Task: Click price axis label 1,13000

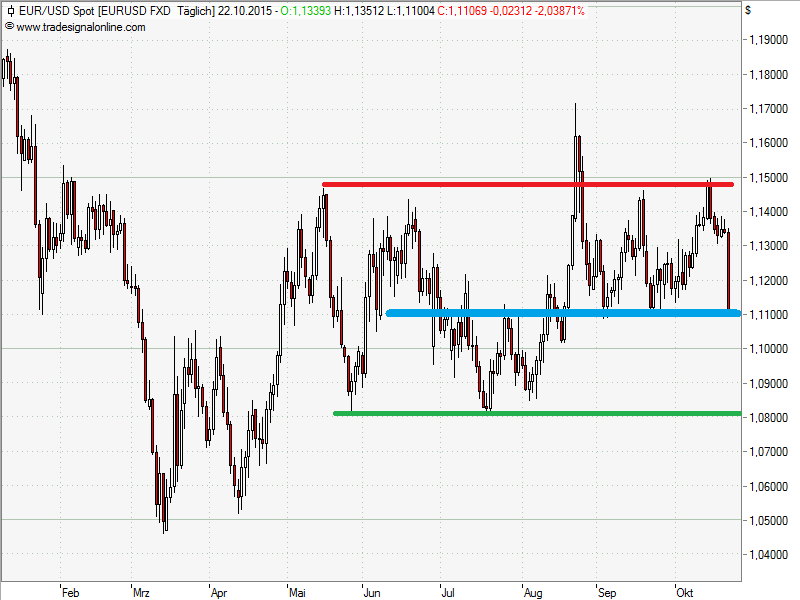Action: pos(768,246)
